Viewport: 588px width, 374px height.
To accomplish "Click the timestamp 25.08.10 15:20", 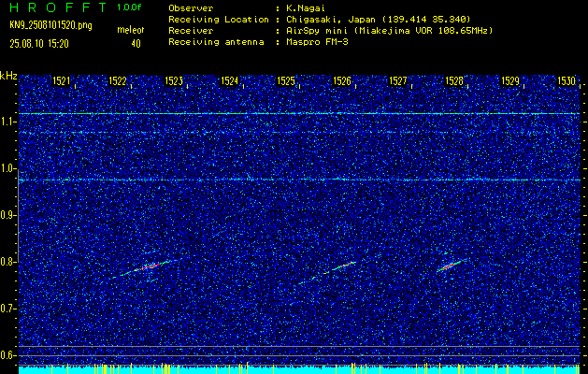I will coord(39,44).
